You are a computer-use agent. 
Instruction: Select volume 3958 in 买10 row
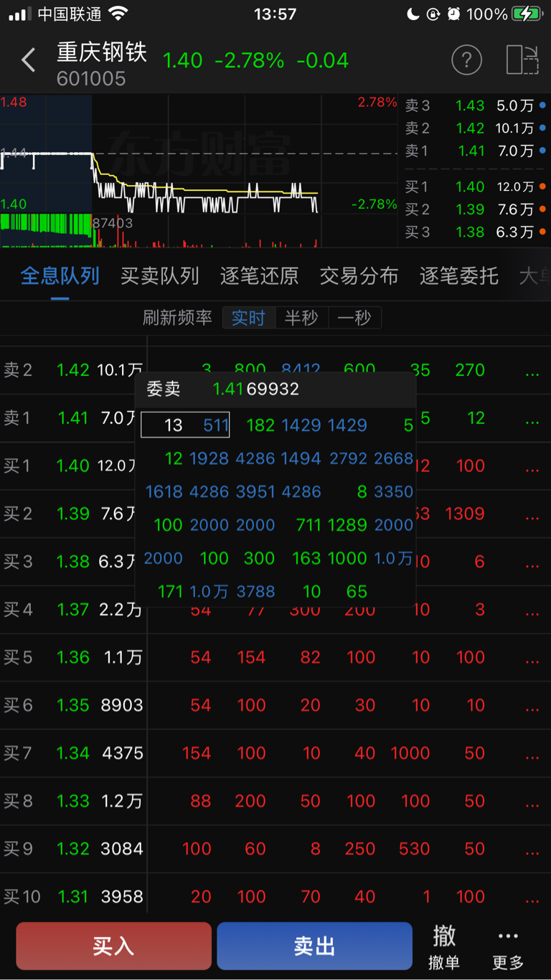[122, 897]
